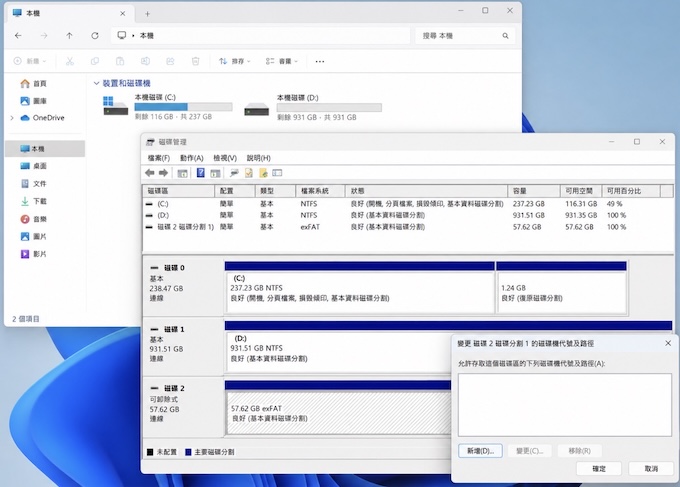Go back in File Explorer
The height and width of the screenshot is (487, 680).
pos(18,36)
